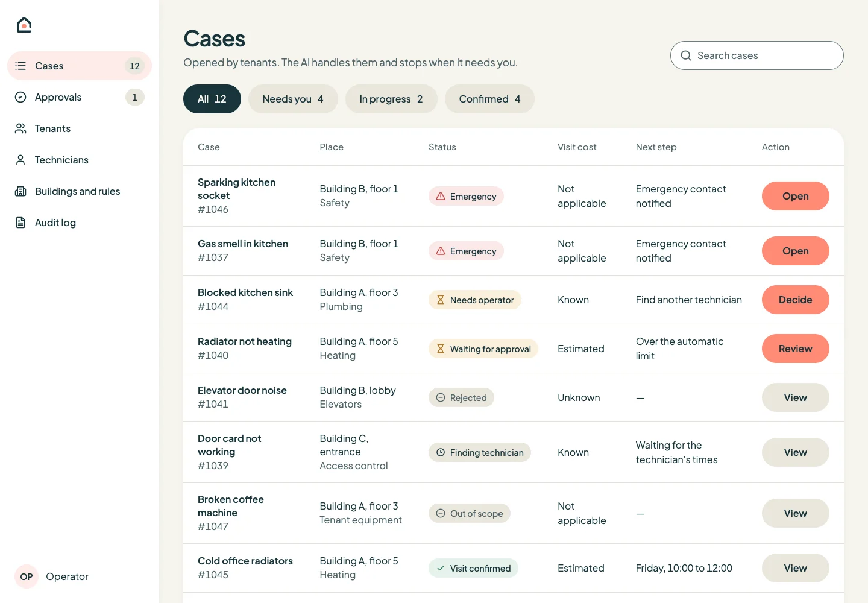Screen dimensions: 868x603
Task: Open the Gas smell in kitchen case
Action: coord(796,251)
